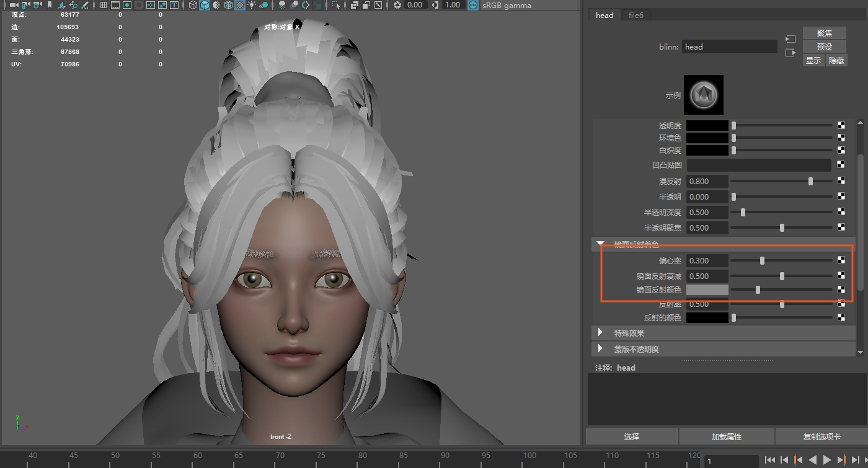Screen dimensions: 868x468
Task: Click the 镜面反射颜色 color swatch
Action: click(707, 290)
